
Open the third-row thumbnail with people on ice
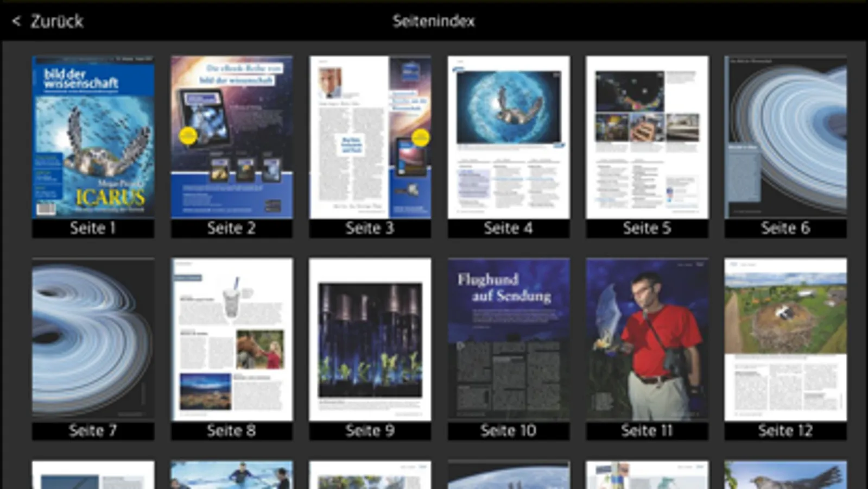[x=232, y=475]
